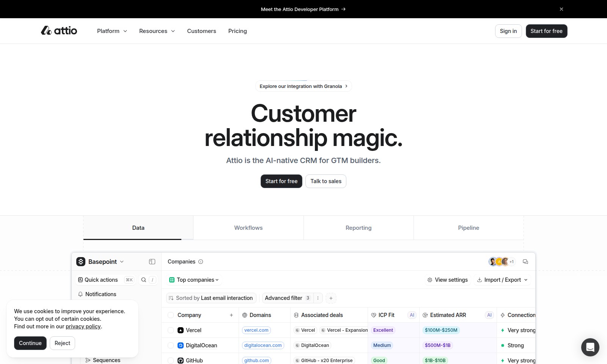607x364 pixels.
Task: Click the Basepoint workspace logo icon
Action: coord(81,262)
